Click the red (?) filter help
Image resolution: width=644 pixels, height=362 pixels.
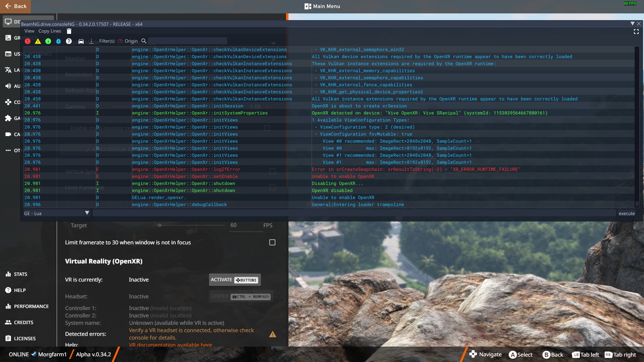click(x=120, y=41)
